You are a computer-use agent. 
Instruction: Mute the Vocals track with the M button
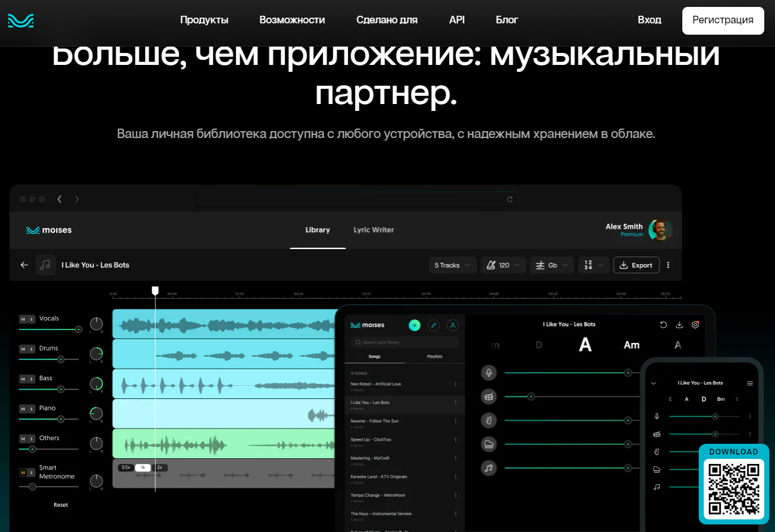[x=23, y=319]
